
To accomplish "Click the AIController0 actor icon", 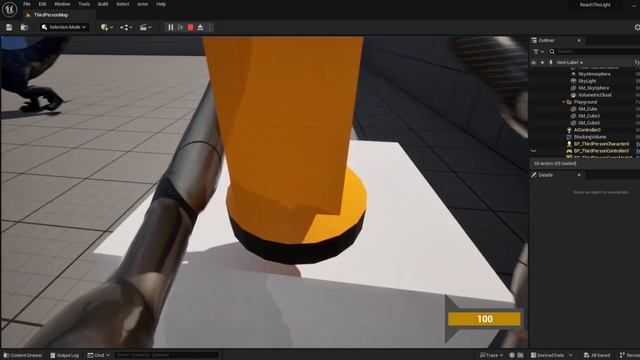I will [569, 130].
